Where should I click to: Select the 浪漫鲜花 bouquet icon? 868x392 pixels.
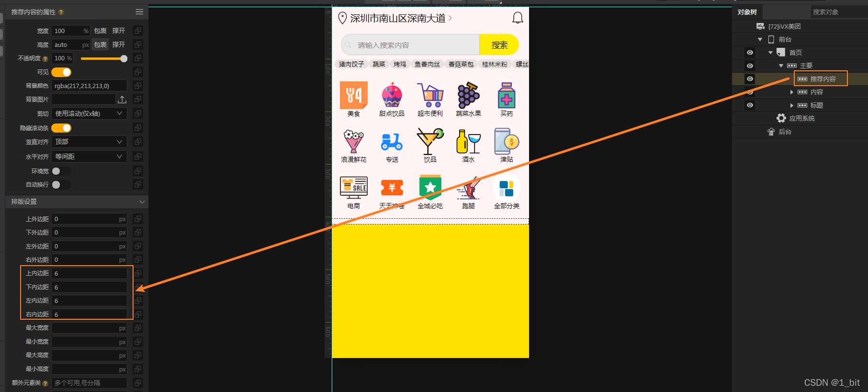point(354,141)
